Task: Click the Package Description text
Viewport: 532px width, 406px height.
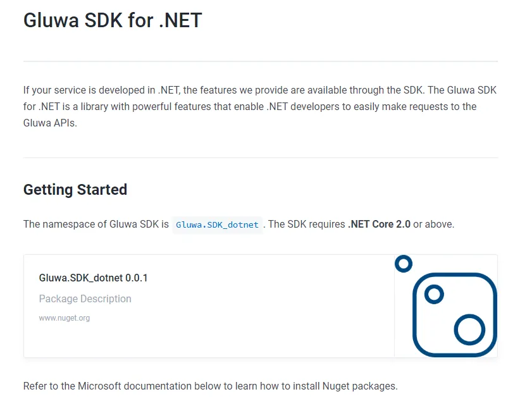Action: [85, 298]
